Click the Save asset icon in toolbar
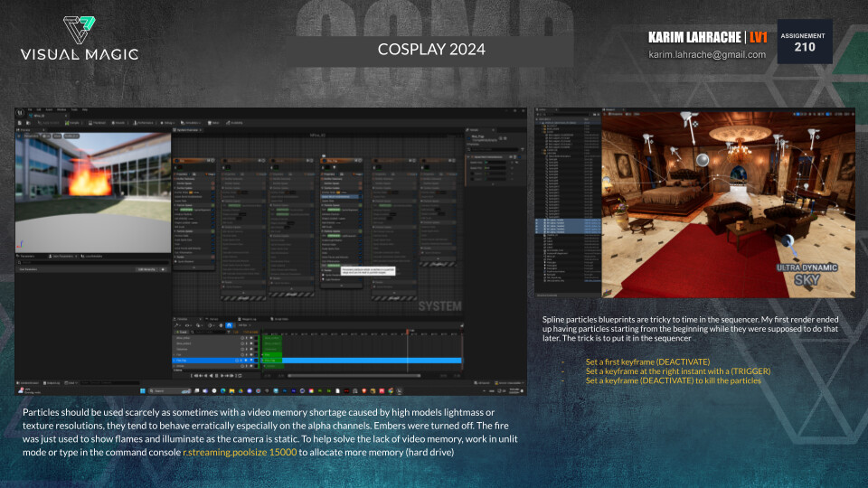Screen dimensions: 868x488 (20, 123)
